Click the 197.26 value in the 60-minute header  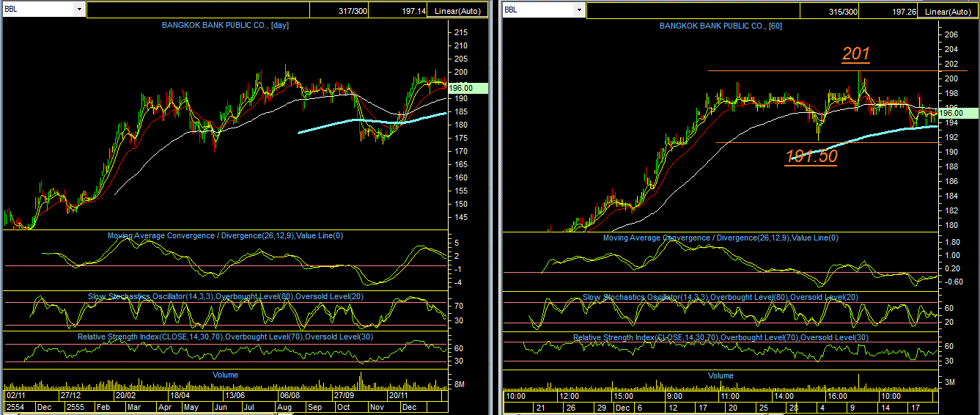905,12
